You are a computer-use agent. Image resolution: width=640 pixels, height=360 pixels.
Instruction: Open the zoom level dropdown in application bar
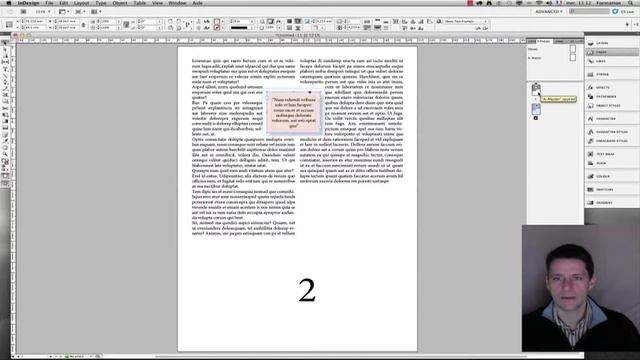pyautogui.click(x=43, y=12)
